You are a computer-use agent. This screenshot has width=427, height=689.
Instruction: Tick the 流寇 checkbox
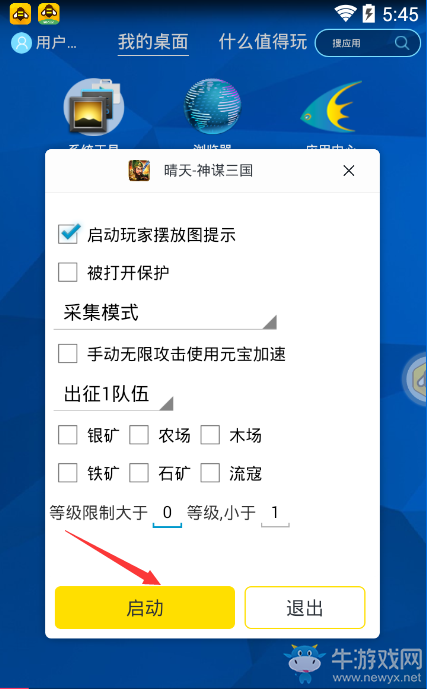point(210,473)
